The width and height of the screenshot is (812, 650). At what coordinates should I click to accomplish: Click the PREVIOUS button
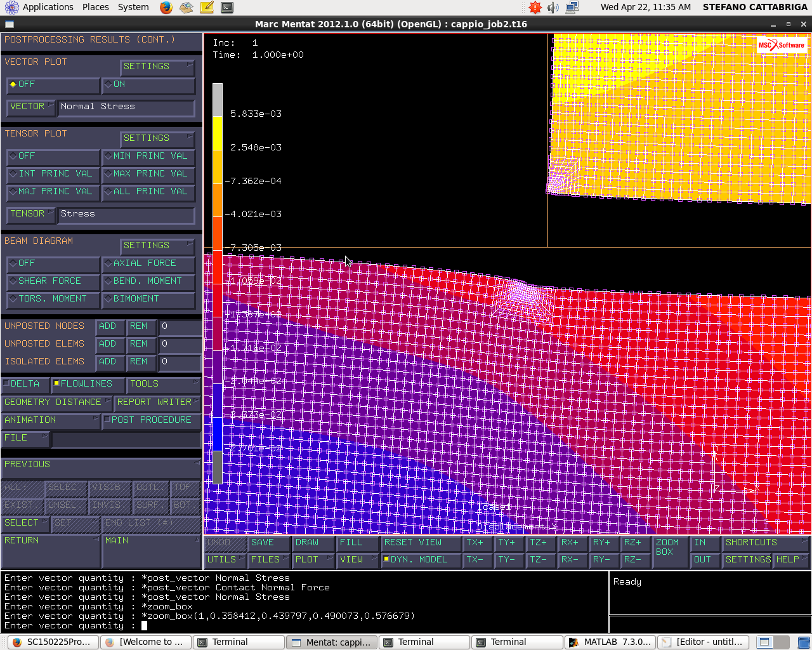click(101, 468)
